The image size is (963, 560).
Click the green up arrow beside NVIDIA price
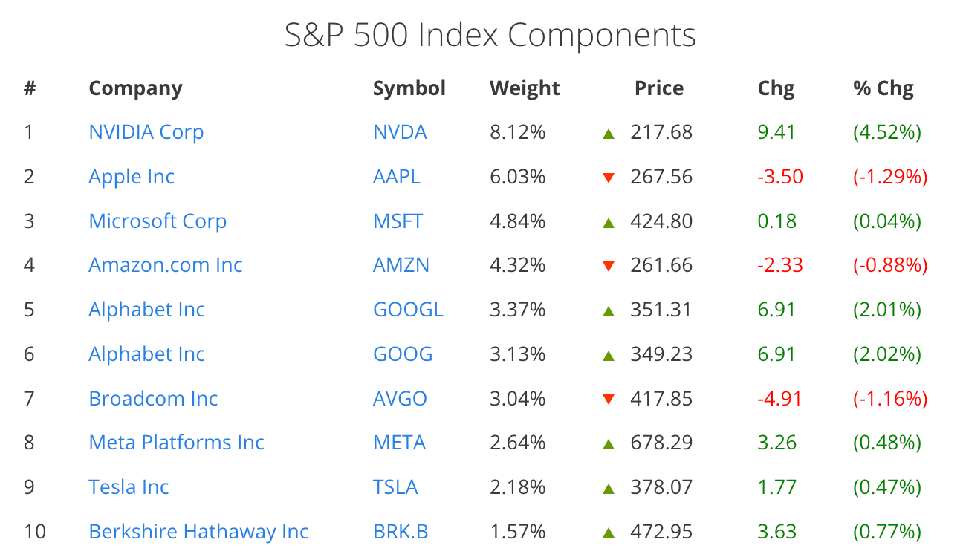click(x=609, y=134)
